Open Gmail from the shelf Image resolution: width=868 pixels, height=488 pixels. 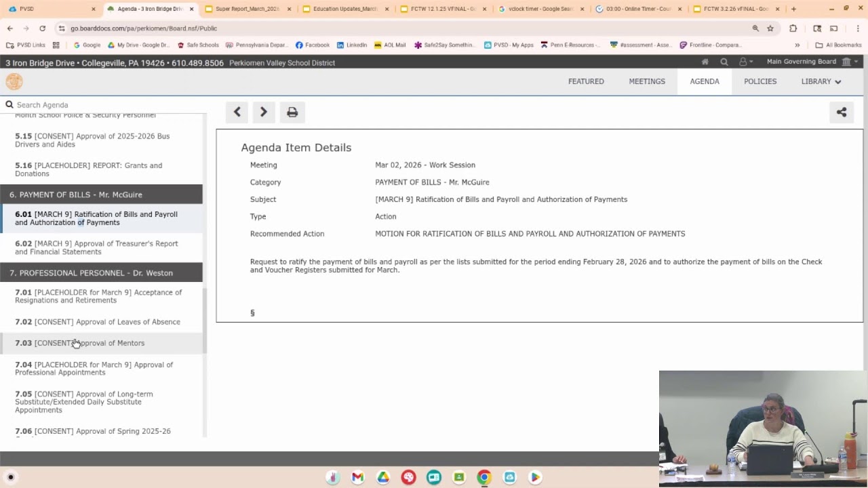[x=357, y=477]
